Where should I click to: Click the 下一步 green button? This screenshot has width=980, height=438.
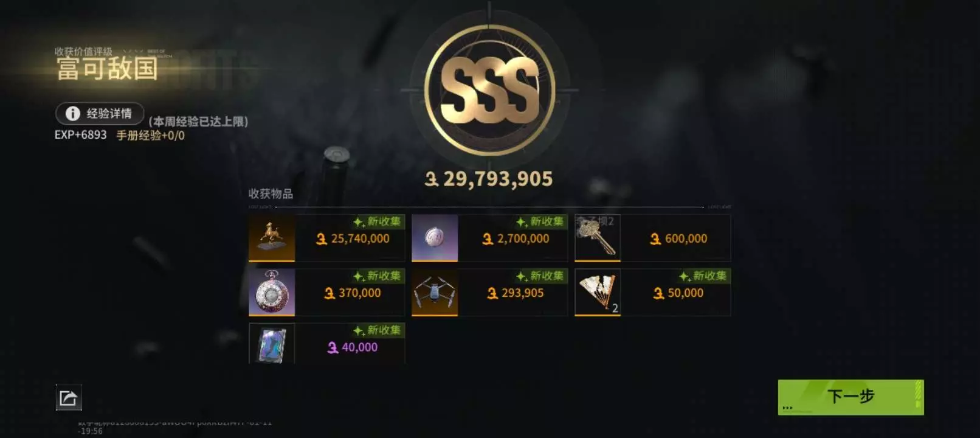click(851, 397)
